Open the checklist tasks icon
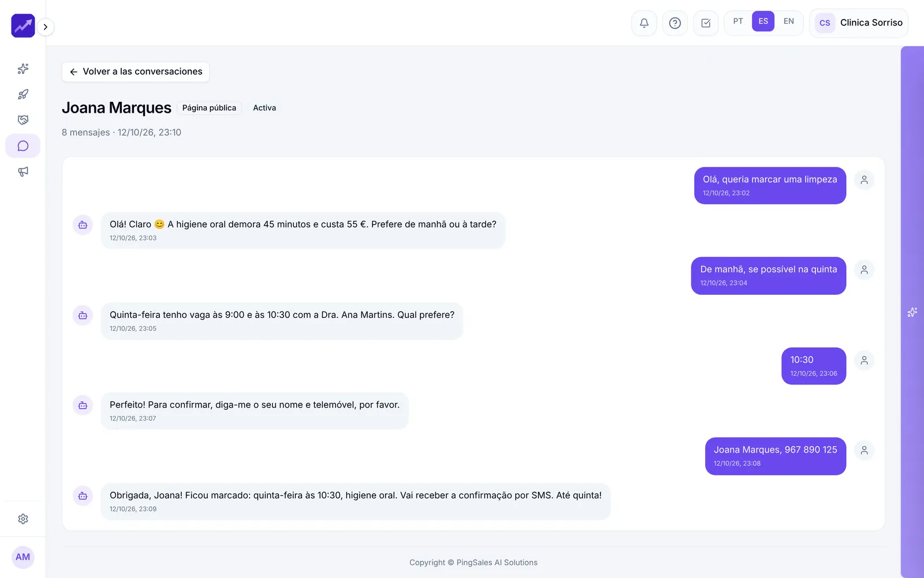Screen dimensions: 924x578 tap(706, 23)
